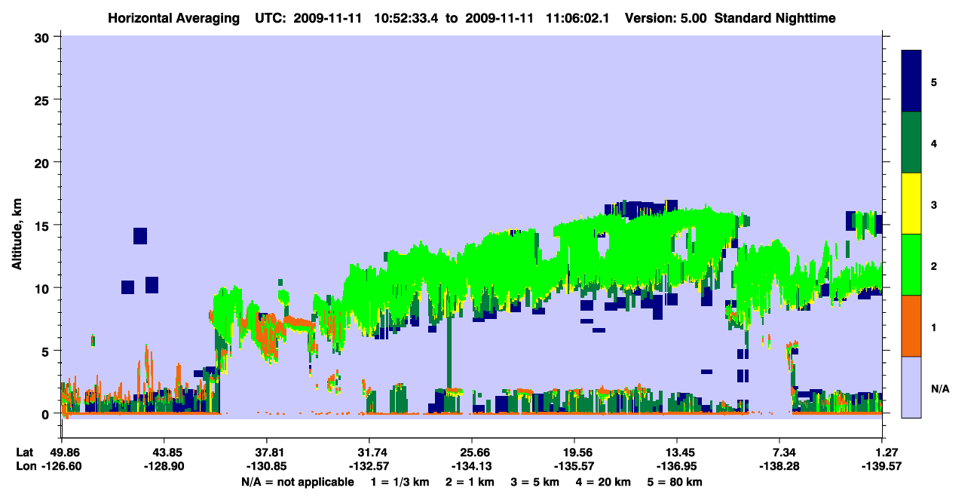Click the lavender N/A legend swatch
Screen dimensions: 980x503
coord(911,387)
